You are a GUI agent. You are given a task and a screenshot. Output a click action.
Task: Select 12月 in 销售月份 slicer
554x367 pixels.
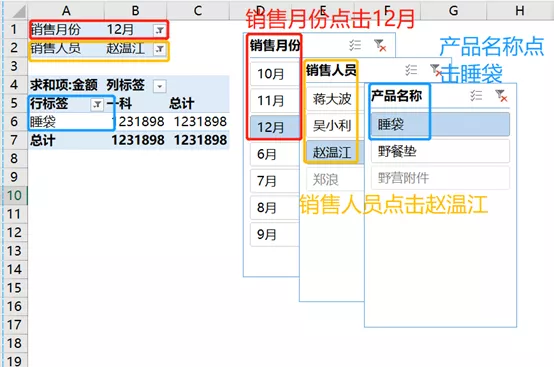coord(275,127)
